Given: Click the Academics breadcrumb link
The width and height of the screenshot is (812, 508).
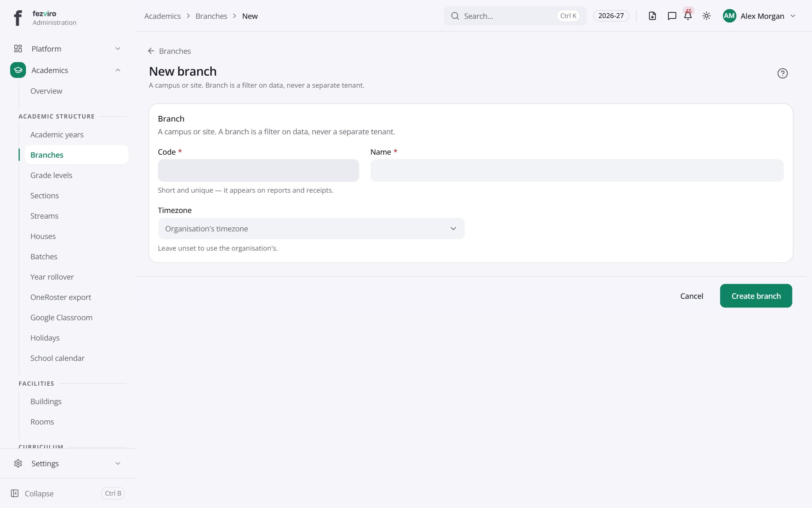Looking at the screenshot, I should click(162, 16).
